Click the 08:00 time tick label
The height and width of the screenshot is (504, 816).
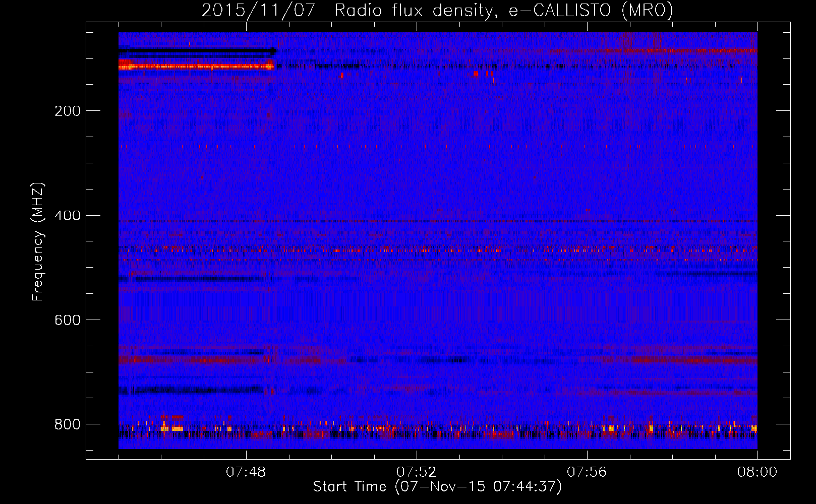(x=757, y=472)
